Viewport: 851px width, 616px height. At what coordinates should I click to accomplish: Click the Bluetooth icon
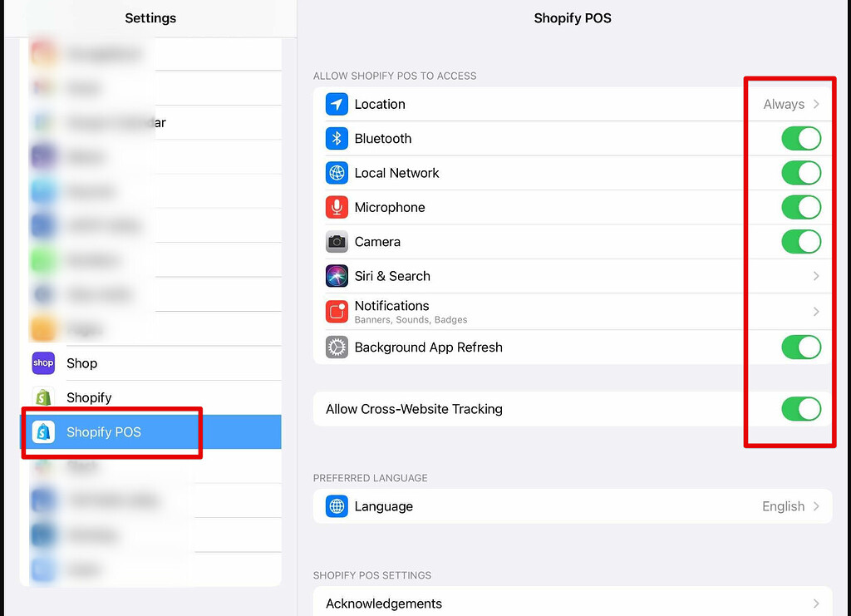click(x=336, y=138)
